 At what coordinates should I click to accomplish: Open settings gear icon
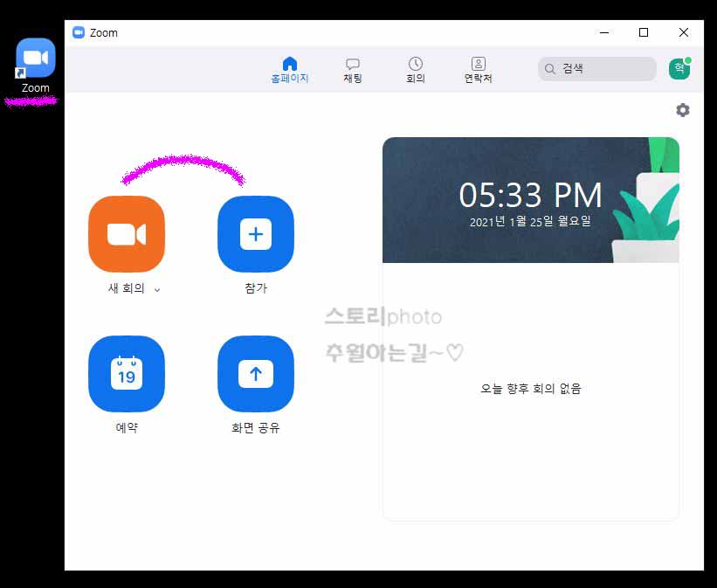(x=683, y=110)
